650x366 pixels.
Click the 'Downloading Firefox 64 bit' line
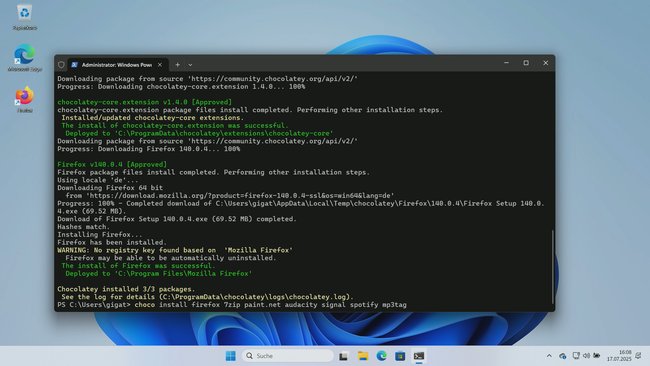(x=110, y=188)
